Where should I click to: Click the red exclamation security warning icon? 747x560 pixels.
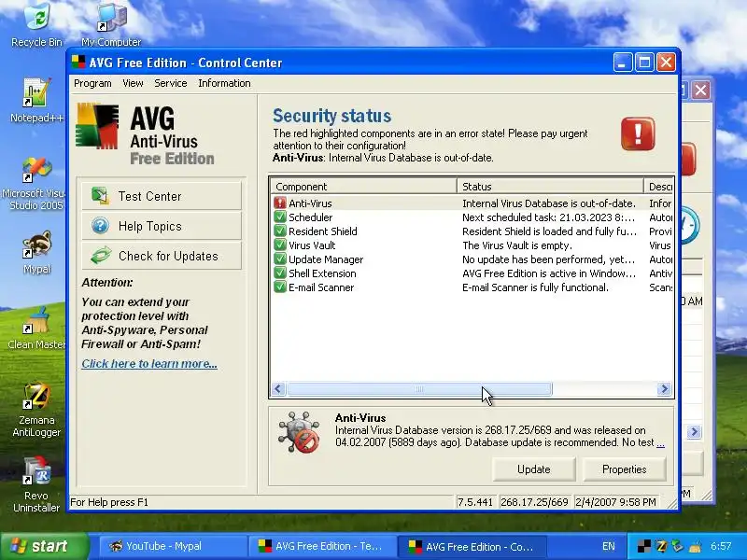click(x=638, y=133)
